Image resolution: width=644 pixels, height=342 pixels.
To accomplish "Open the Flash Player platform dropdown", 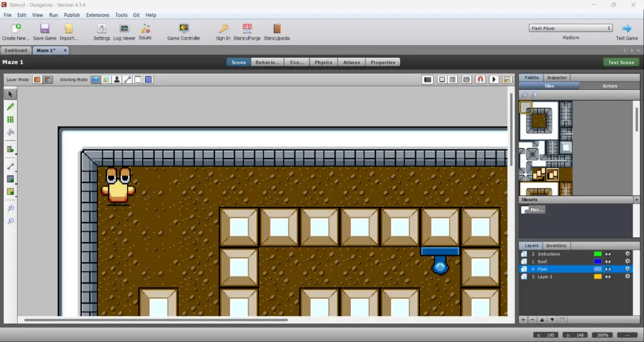I will coord(570,28).
